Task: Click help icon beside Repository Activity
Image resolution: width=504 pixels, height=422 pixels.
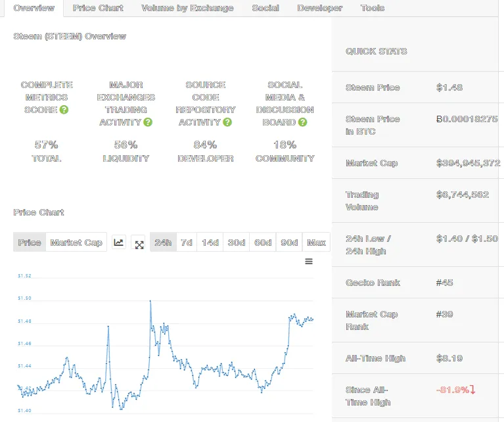Action: [227, 122]
